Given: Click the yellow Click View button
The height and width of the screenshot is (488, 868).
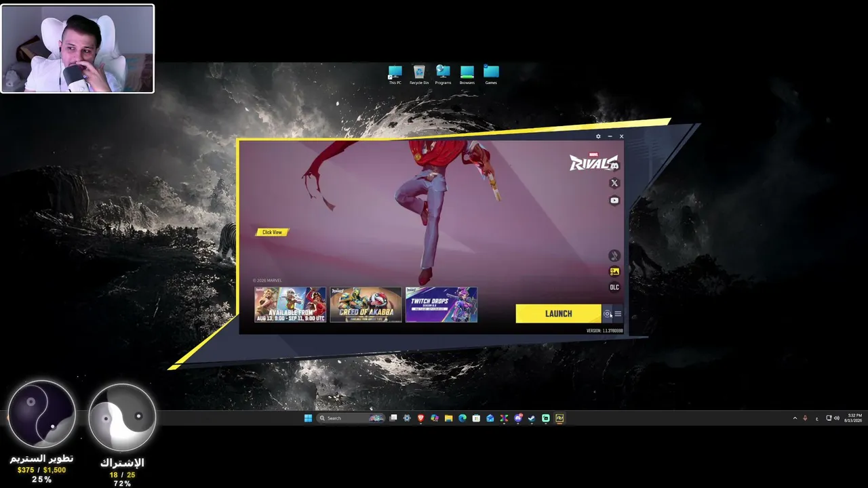Looking at the screenshot, I should (272, 232).
